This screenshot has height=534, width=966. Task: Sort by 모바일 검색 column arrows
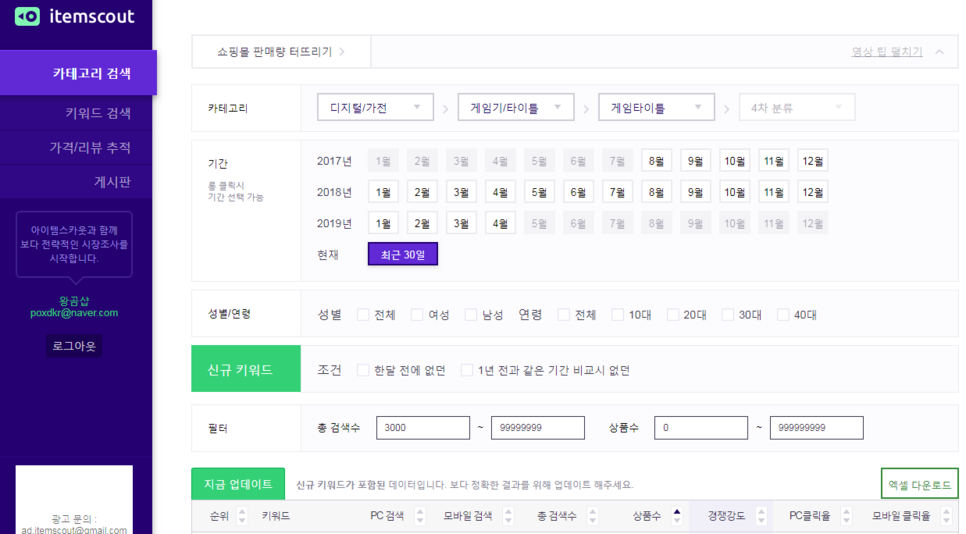tap(508, 516)
